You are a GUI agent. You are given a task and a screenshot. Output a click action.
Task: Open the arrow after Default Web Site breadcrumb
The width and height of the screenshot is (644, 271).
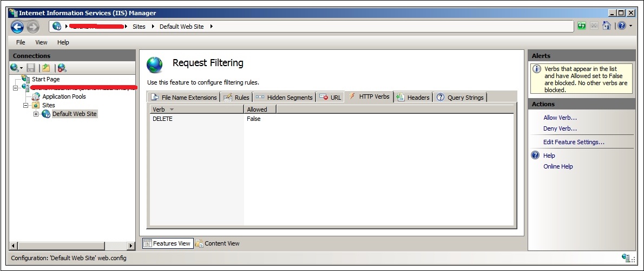pyautogui.click(x=212, y=27)
